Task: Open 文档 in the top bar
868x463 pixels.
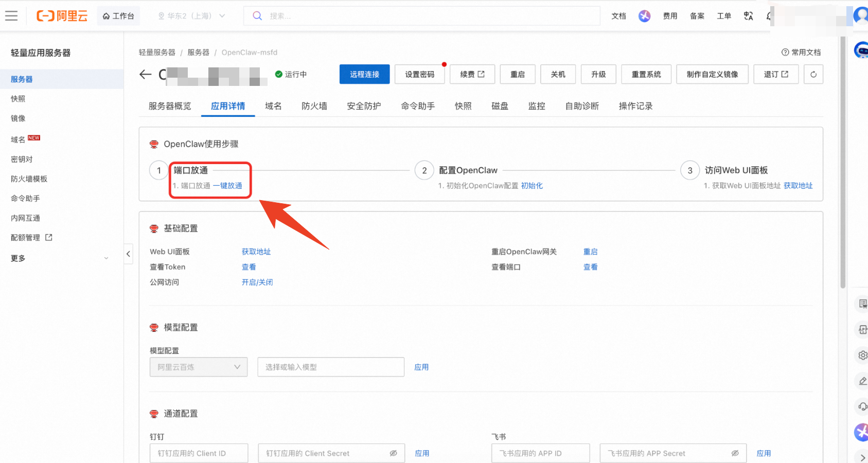Action: 618,16
